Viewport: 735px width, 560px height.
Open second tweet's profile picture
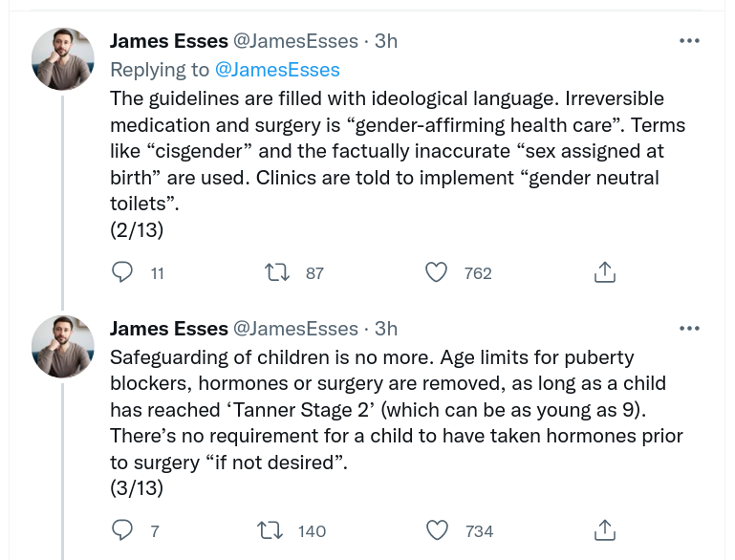point(63,346)
